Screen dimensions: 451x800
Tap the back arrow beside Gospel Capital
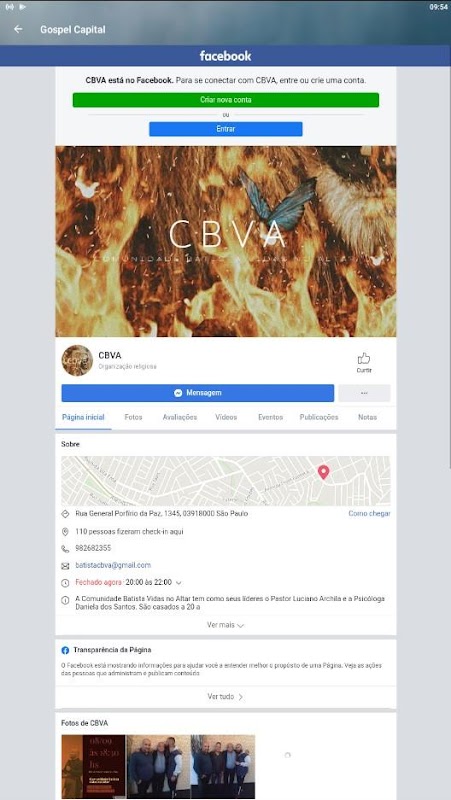pyautogui.click(x=18, y=29)
